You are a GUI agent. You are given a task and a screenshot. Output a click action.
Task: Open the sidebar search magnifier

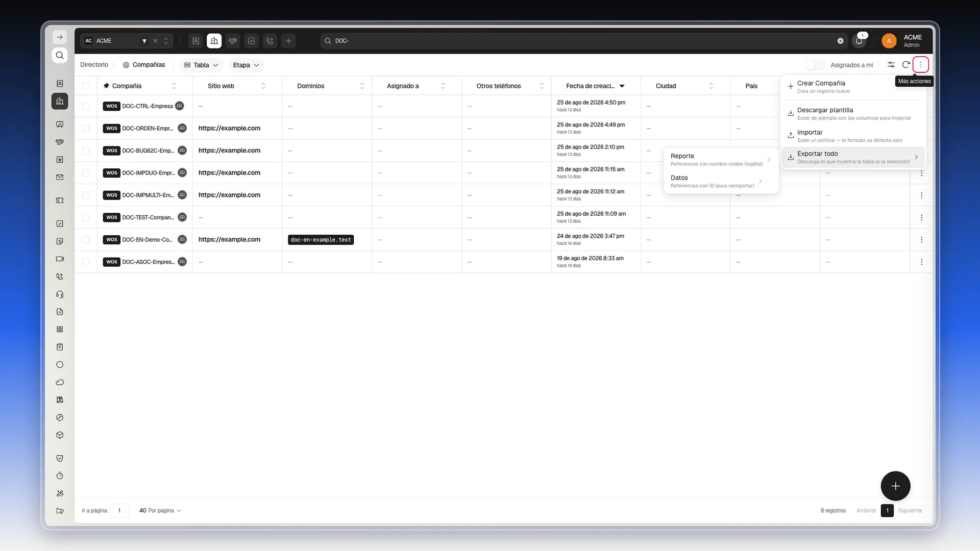pos(60,55)
